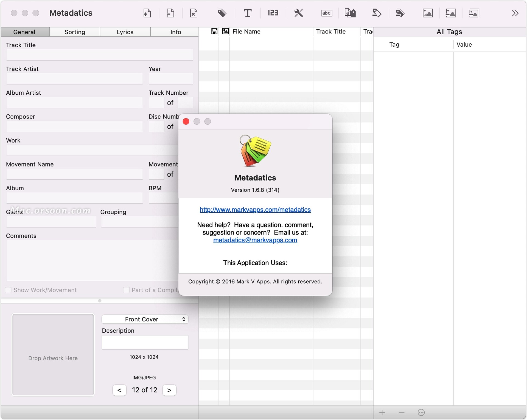527x420 pixels.
Task: Click the Comments text area
Action: [x=92, y=261]
